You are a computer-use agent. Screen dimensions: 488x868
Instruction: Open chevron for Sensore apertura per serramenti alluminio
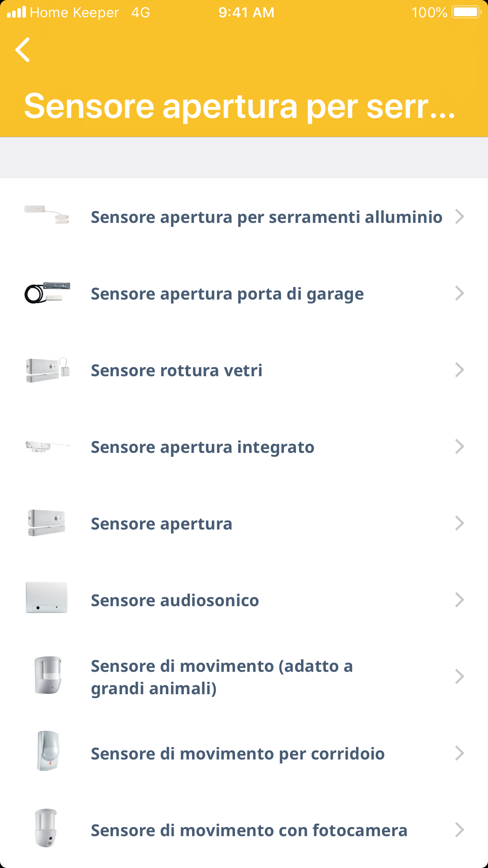coord(459,217)
